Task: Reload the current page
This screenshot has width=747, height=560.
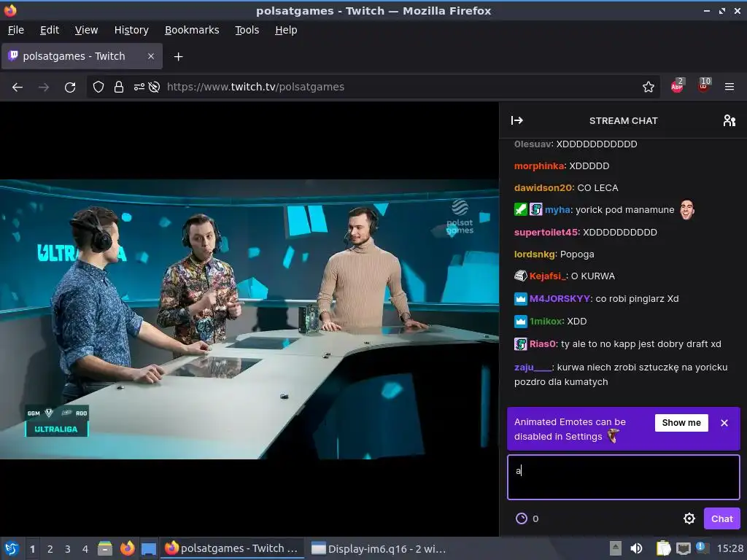Action: click(70, 87)
